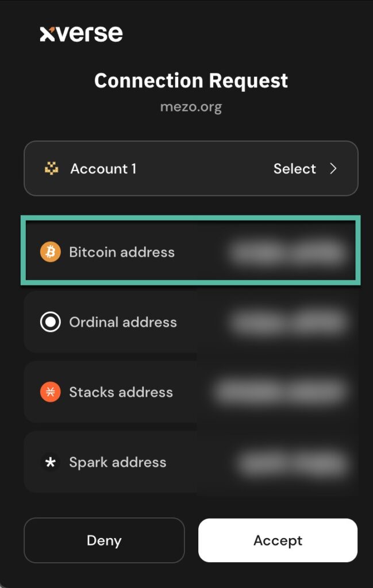The height and width of the screenshot is (588, 373).
Task: Click the blurred Ordinal address value
Action: 289,322
